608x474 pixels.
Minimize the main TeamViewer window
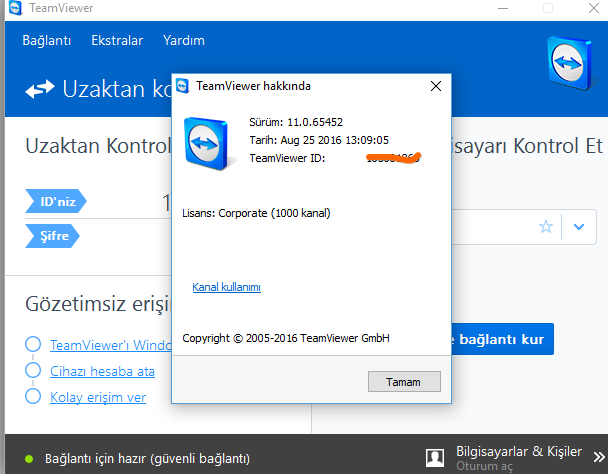[x=503, y=8]
